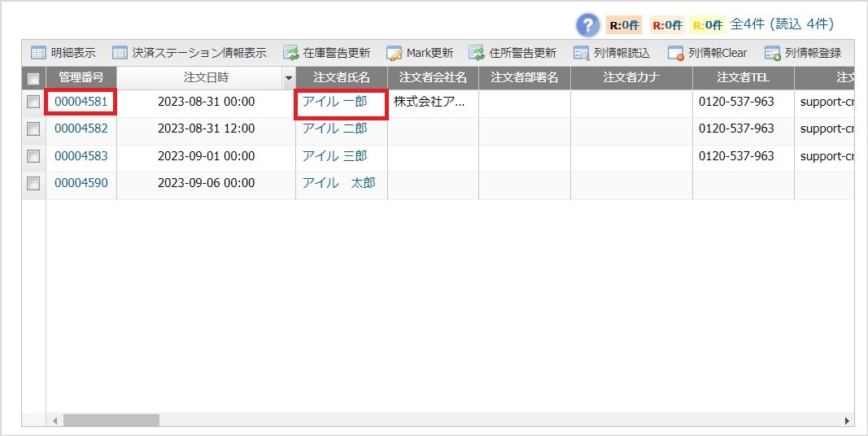
Task: Toggle the select-all checkbox in header
Action: (x=34, y=79)
